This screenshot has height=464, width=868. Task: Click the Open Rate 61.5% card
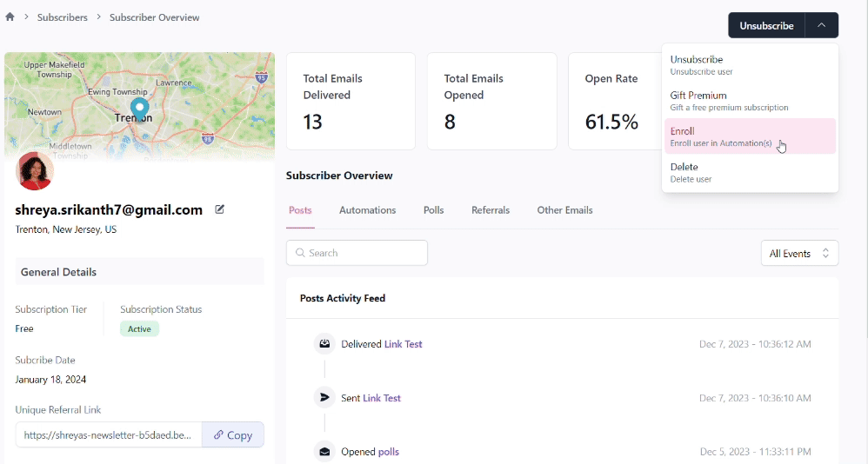pos(614,101)
